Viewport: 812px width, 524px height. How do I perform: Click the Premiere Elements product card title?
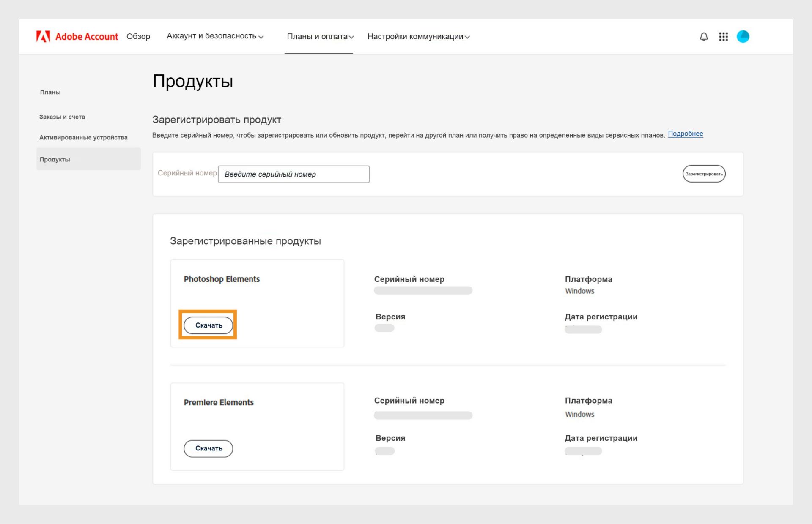coord(219,402)
